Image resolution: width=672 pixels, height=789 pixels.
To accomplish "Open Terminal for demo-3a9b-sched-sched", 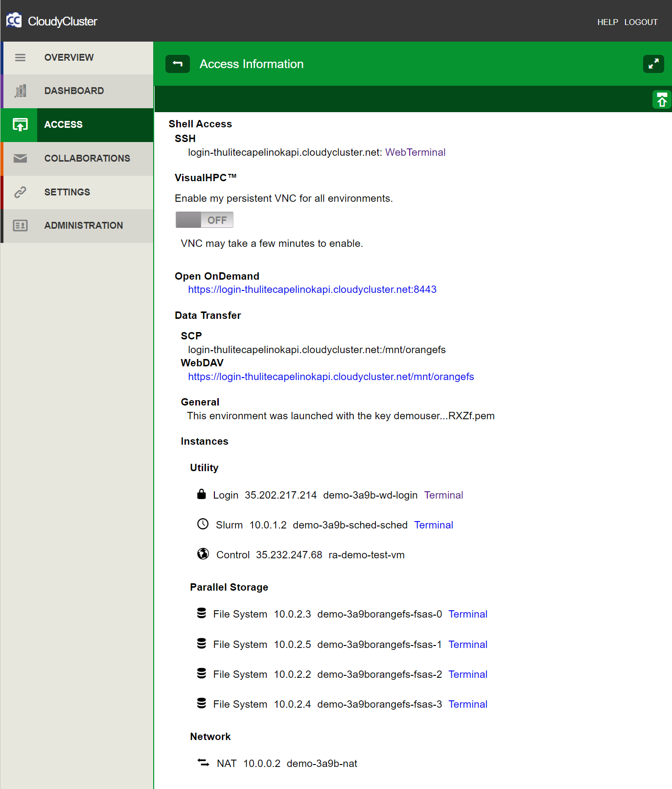I will pos(434,525).
